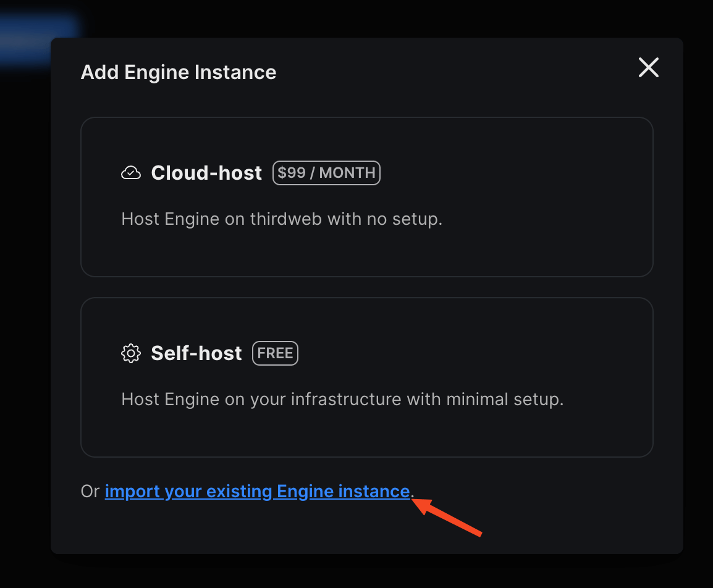Select the Cloud-host hosting option
713x588 pixels.
pos(366,196)
